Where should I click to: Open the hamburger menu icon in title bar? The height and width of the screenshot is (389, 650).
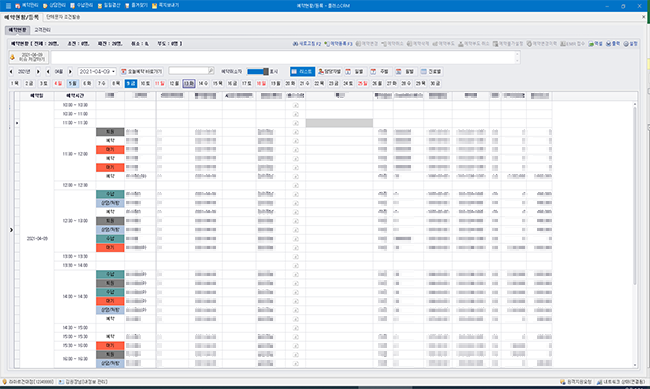point(8,6)
